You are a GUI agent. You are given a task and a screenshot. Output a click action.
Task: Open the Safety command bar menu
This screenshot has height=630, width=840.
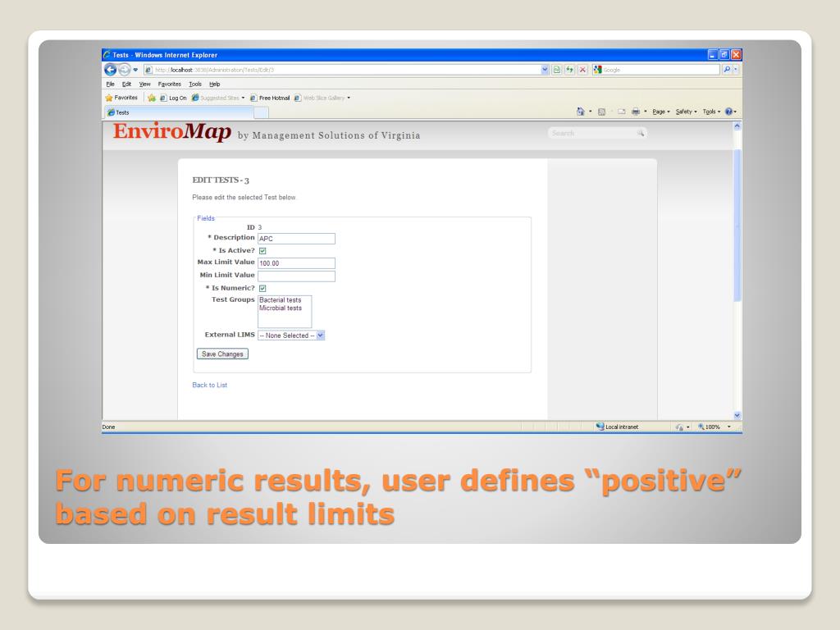[x=687, y=112]
